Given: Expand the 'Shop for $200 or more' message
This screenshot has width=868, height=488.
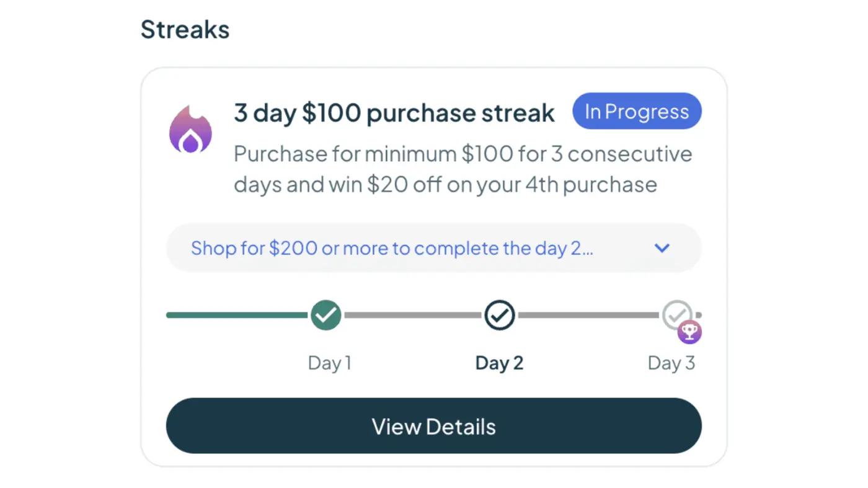Looking at the screenshot, I should (434, 248).
